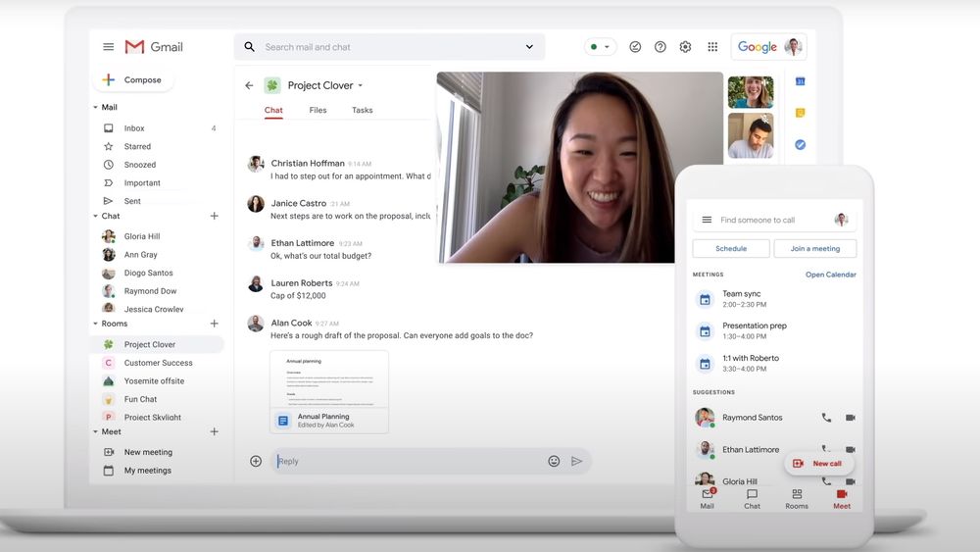Open the Settings gear icon
The width and height of the screenshot is (980, 552).
[686, 47]
